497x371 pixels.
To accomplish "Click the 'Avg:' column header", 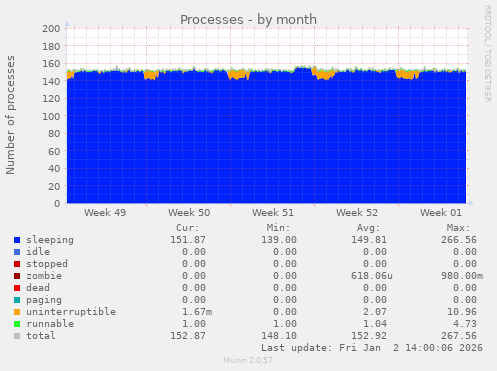I will [x=368, y=228].
